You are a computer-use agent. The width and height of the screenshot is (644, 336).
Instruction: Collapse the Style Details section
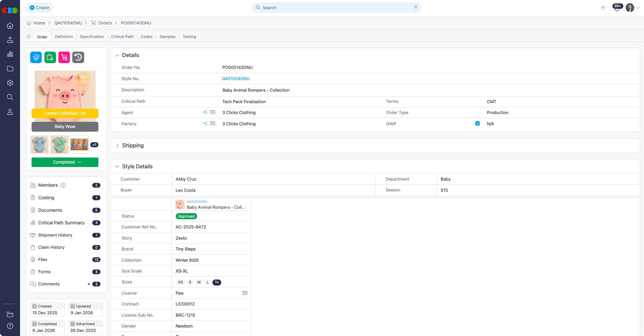tap(117, 167)
